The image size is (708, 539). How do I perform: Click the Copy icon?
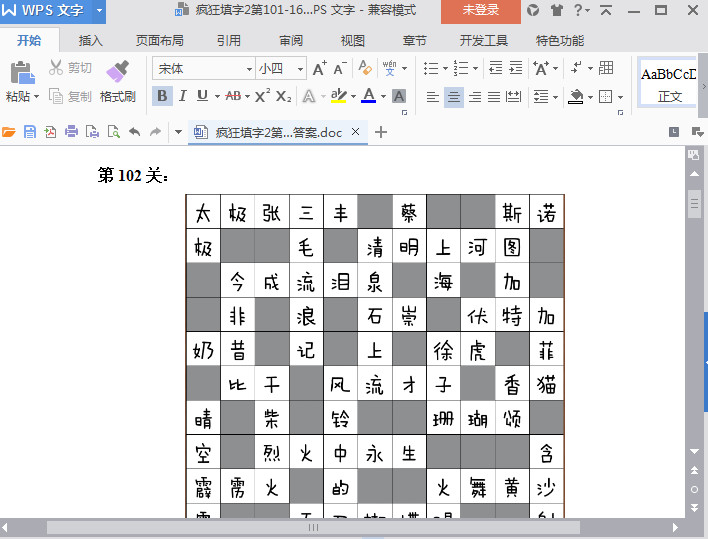click(56, 96)
